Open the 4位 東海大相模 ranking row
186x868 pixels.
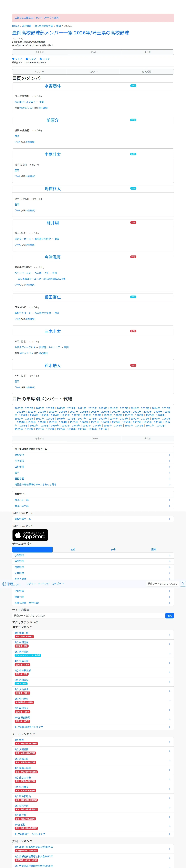93,770
